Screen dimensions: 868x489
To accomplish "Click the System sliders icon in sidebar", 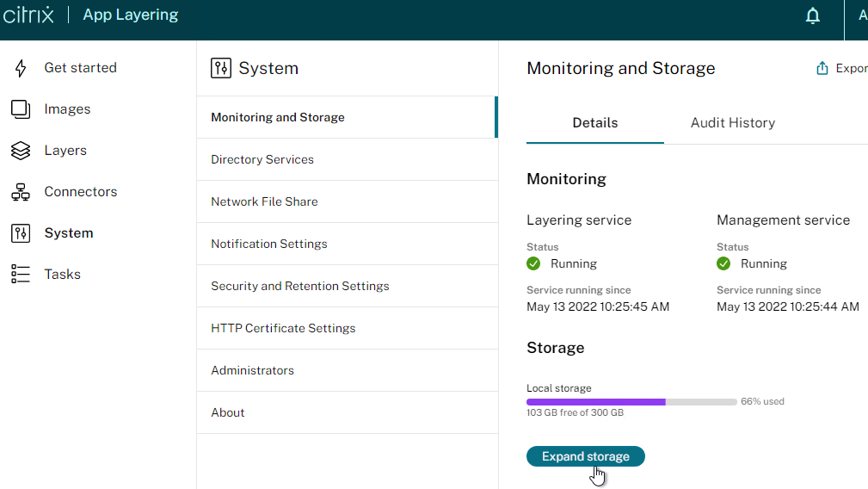I will [21, 233].
